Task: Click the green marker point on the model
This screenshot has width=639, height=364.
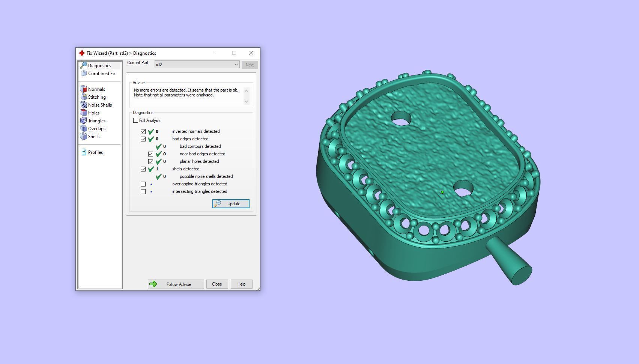Action: click(x=442, y=192)
